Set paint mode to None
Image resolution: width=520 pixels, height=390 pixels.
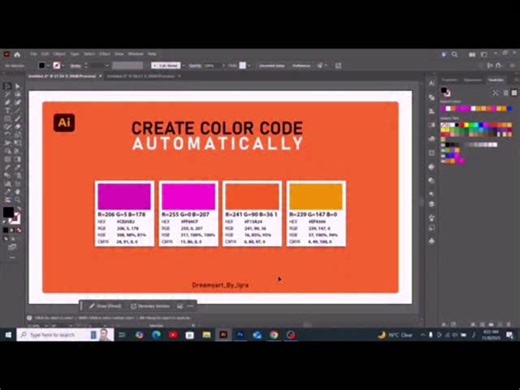[19, 230]
